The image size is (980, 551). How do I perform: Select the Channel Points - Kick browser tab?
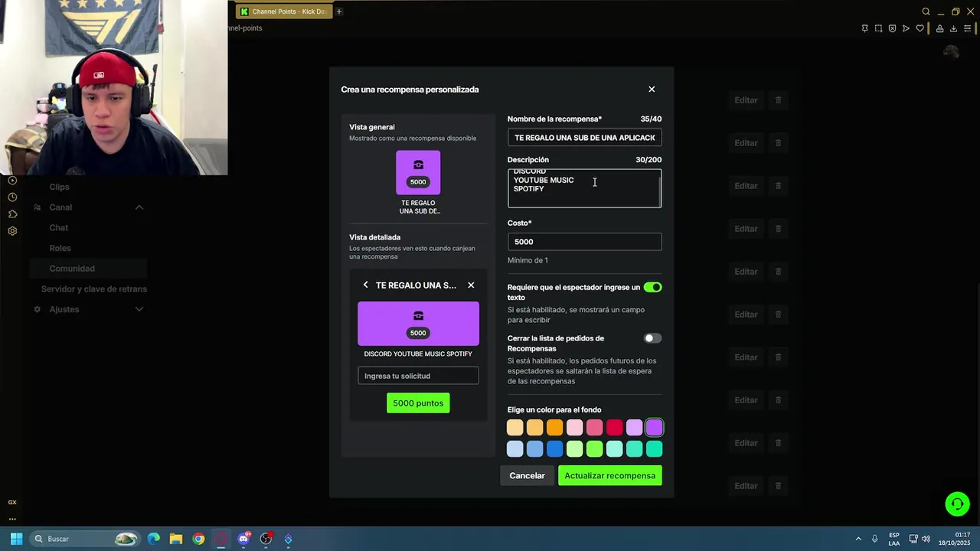pos(283,11)
